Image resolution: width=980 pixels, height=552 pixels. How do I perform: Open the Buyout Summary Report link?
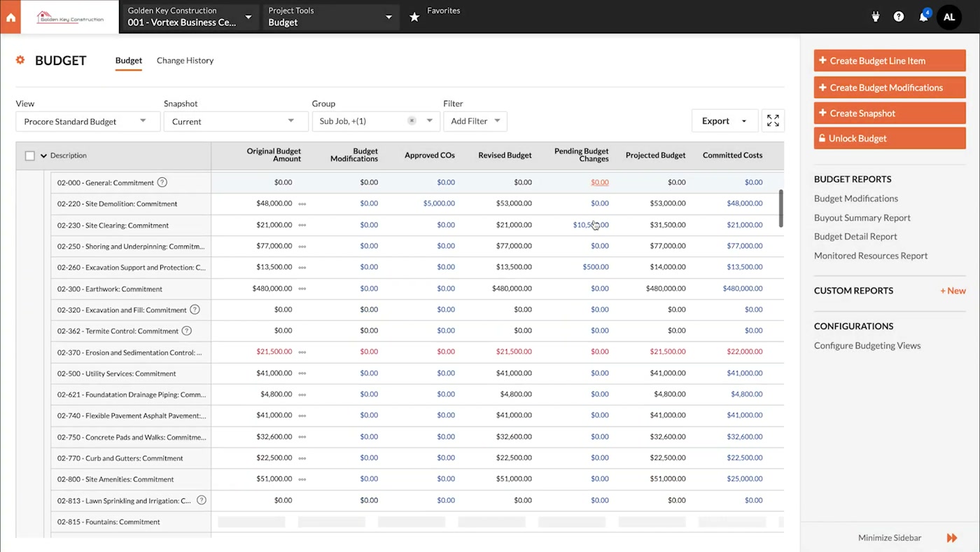pos(862,217)
